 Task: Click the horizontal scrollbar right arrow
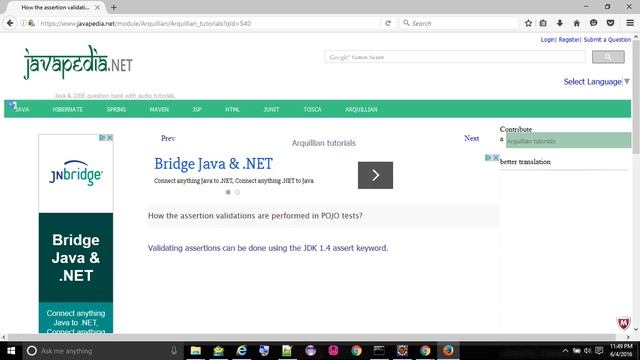click(x=628, y=337)
